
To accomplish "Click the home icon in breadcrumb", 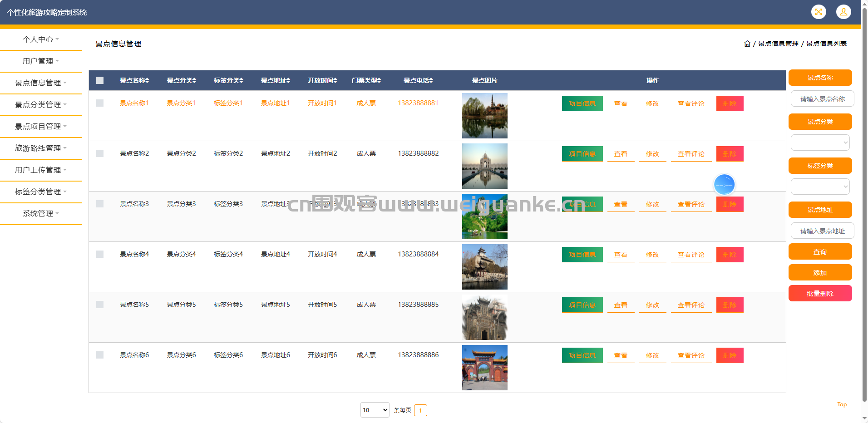I will click(x=747, y=44).
